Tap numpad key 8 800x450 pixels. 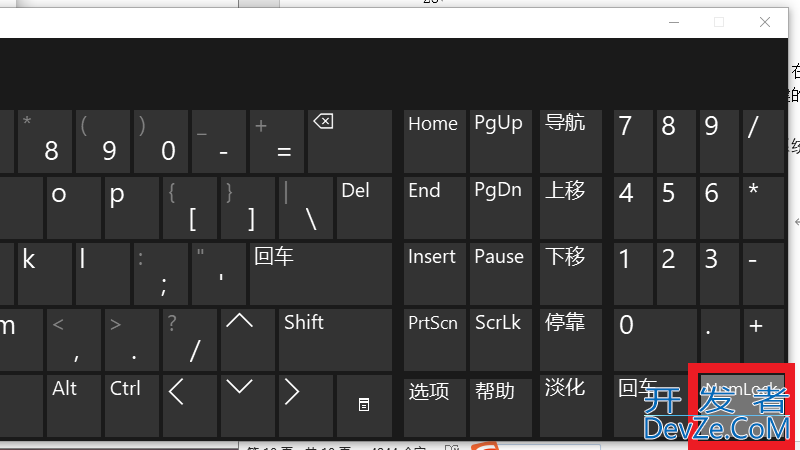676,141
